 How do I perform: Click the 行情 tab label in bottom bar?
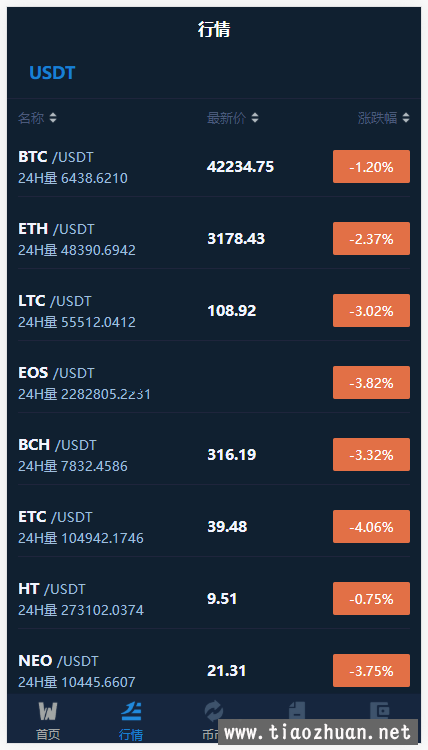[x=131, y=734]
